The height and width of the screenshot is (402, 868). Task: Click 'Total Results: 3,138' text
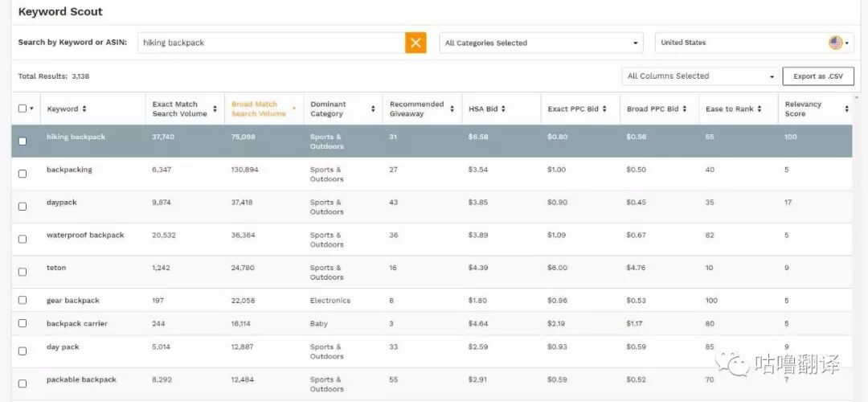pyautogui.click(x=54, y=76)
